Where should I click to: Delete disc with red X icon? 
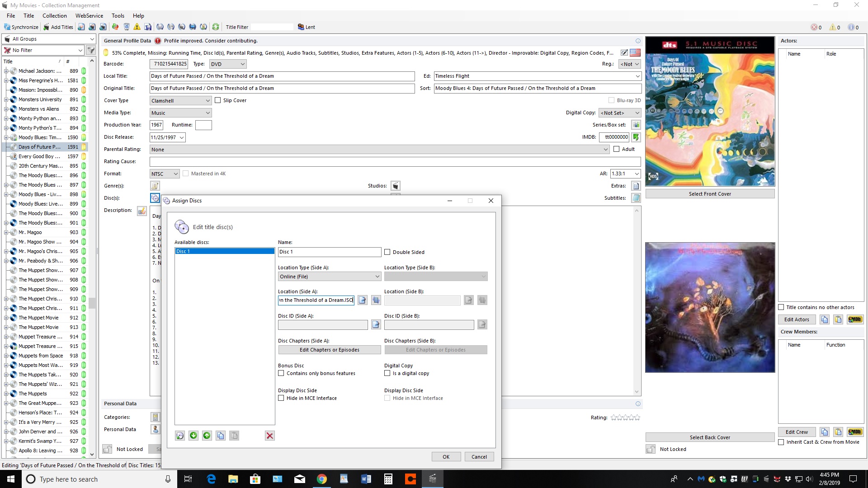tap(270, 436)
